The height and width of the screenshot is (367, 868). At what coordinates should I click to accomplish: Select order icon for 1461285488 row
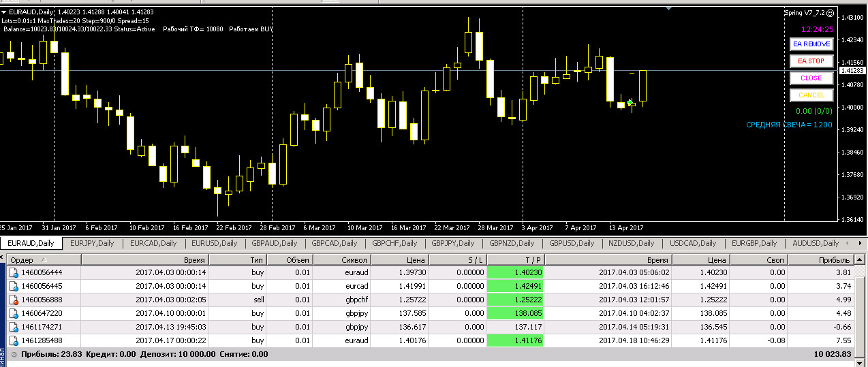(x=14, y=340)
